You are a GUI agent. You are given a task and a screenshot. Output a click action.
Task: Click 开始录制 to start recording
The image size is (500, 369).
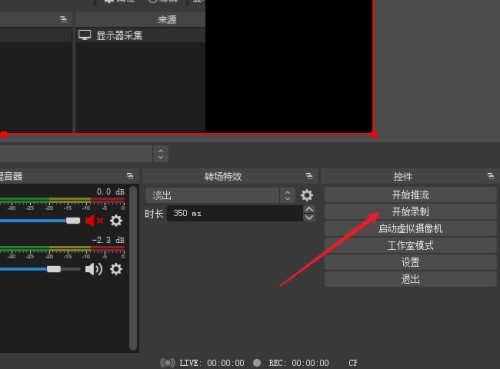coord(410,212)
